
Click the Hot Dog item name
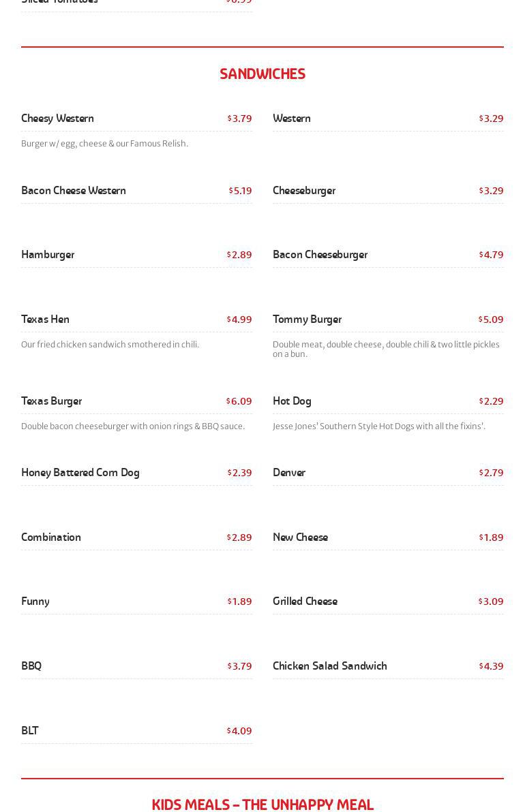point(292,401)
